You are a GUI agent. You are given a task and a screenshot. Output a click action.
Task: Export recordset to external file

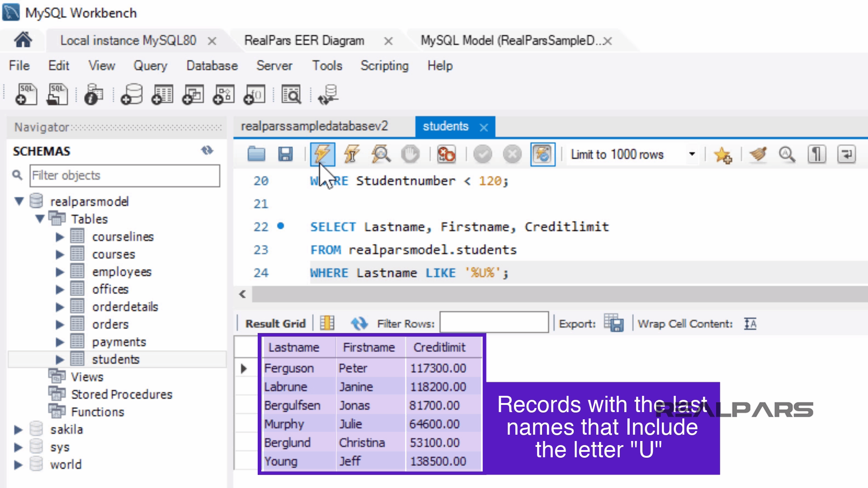613,324
